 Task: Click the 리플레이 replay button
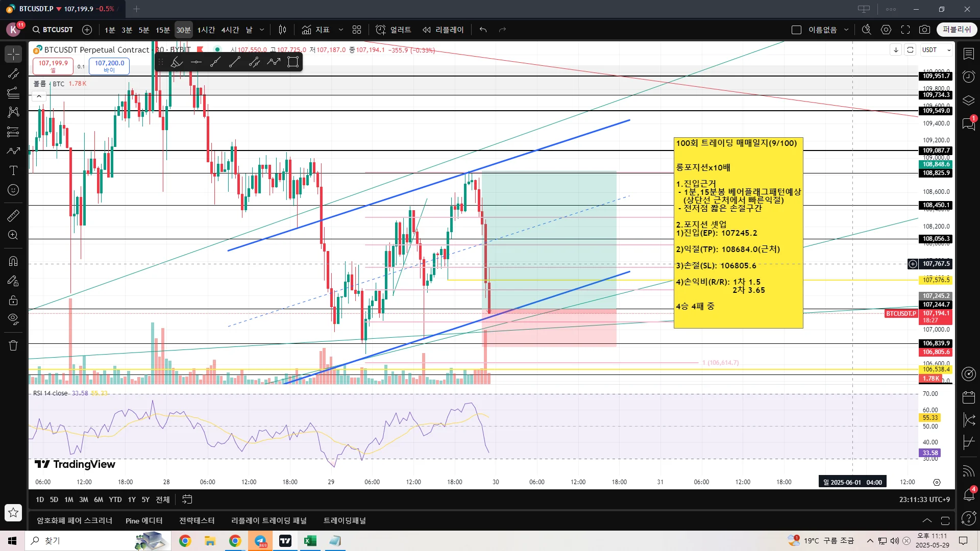coord(443,30)
